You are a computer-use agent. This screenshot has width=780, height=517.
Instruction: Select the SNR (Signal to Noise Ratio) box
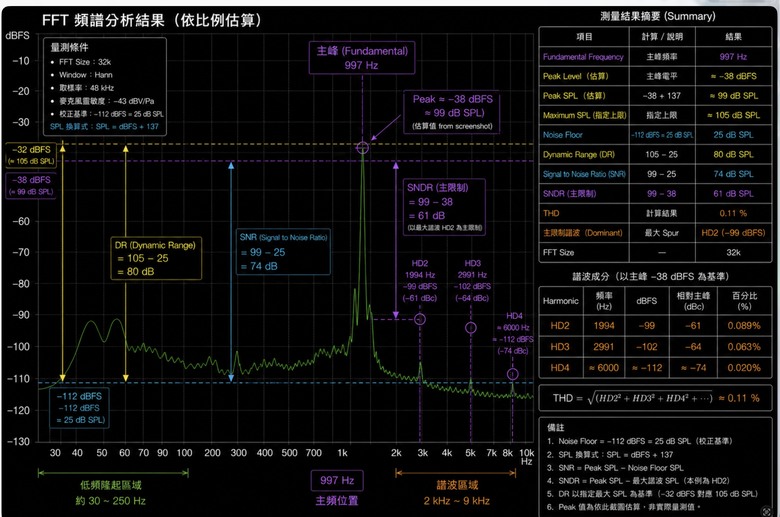tap(283, 251)
